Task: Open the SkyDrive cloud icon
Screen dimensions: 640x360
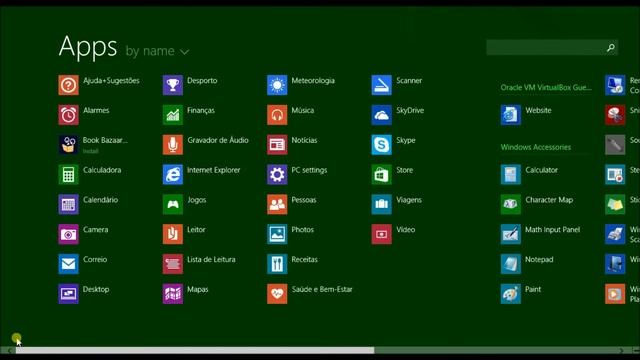Action: click(x=382, y=115)
